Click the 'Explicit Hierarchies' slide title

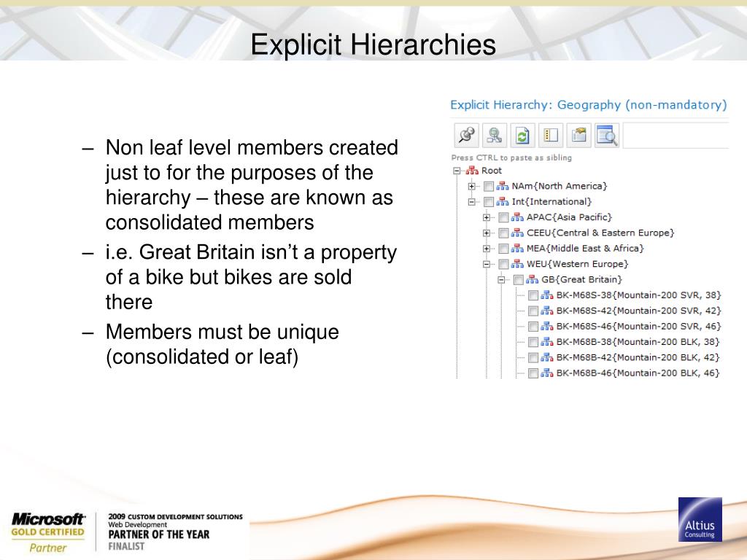(373, 44)
